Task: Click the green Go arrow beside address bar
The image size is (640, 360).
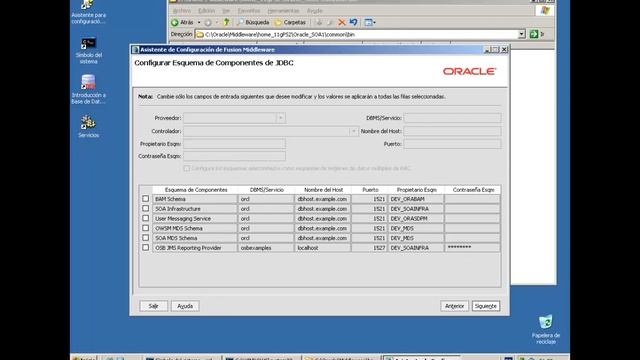Action: [534, 34]
